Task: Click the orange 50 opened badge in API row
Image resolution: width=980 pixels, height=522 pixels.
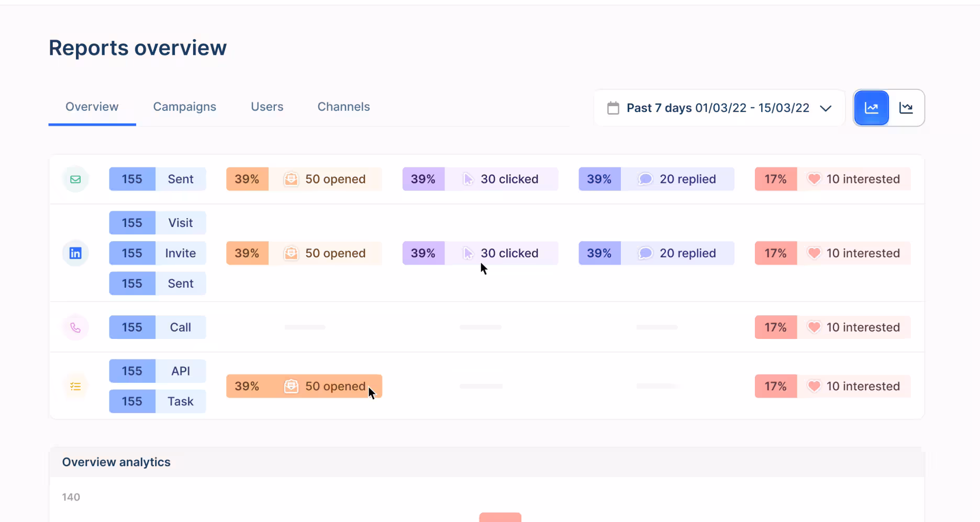Action: pos(304,387)
